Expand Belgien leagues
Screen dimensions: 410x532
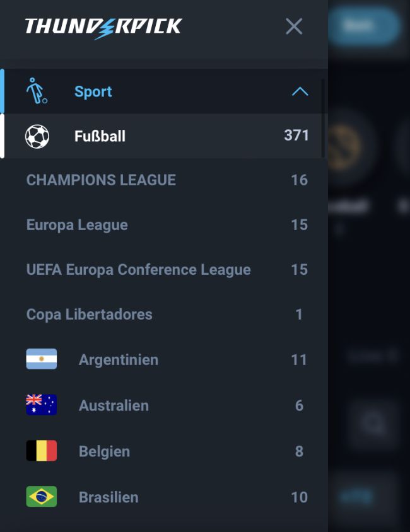point(104,451)
